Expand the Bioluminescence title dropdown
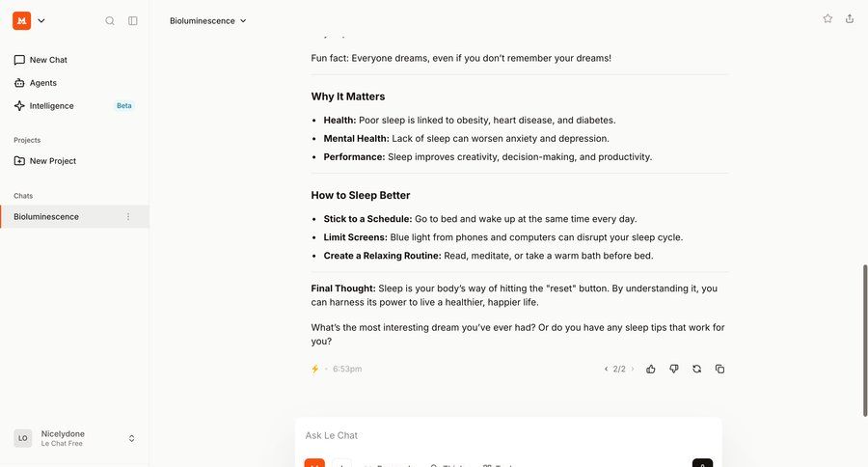This screenshot has height=467, width=868. point(243,20)
